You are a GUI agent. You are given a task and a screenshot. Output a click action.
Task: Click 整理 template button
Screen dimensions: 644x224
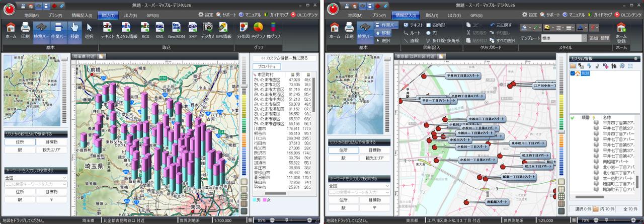604,38
